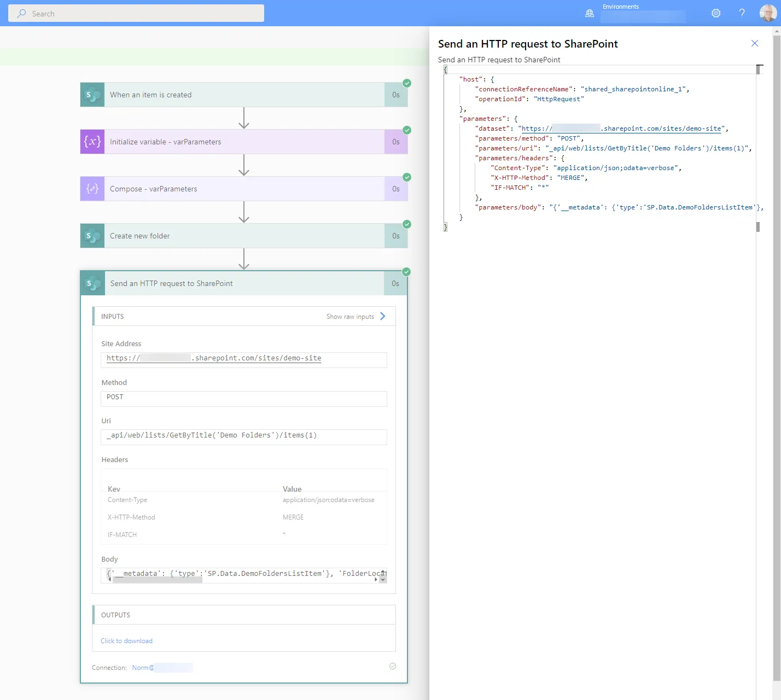Open the Settings gear icon

tap(716, 13)
